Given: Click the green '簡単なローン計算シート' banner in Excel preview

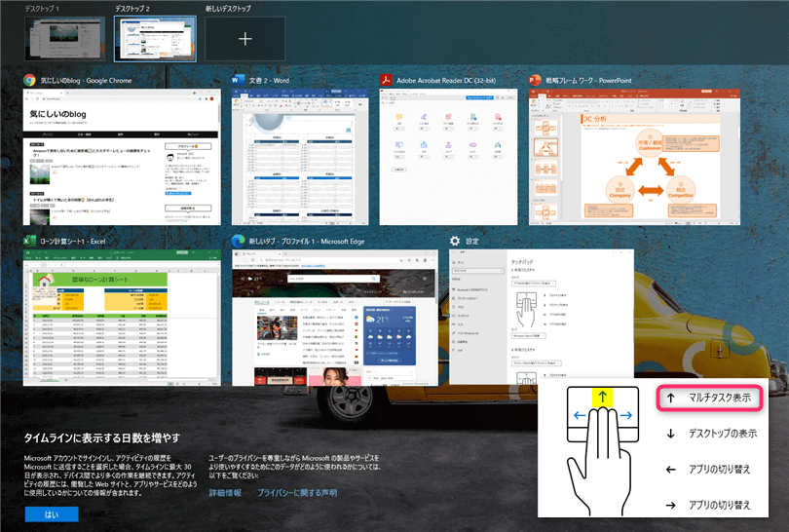Looking at the screenshot, I should coord(100,280).
